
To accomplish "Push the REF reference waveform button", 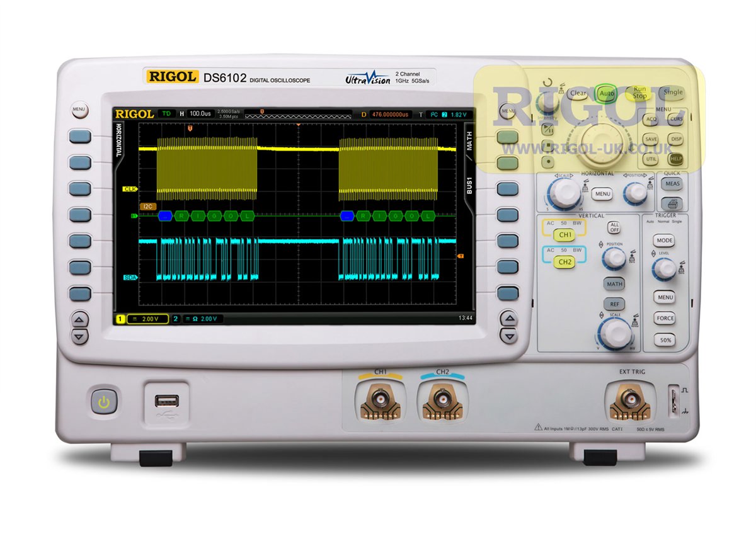I will pyautogui.click(x=614, y=304).
